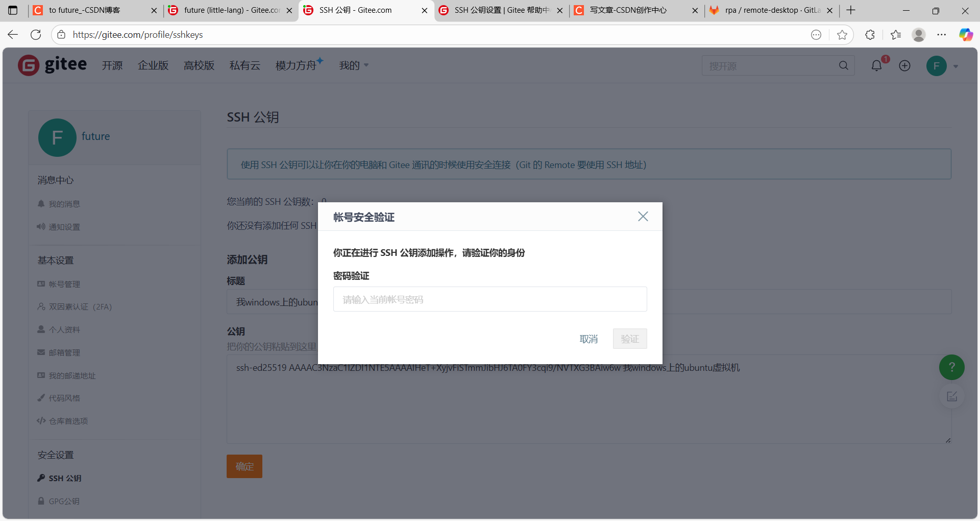The width and height of the screenshot is (980, 521).
Task: Open the 企业版 menu item
Action: point(153,65)
